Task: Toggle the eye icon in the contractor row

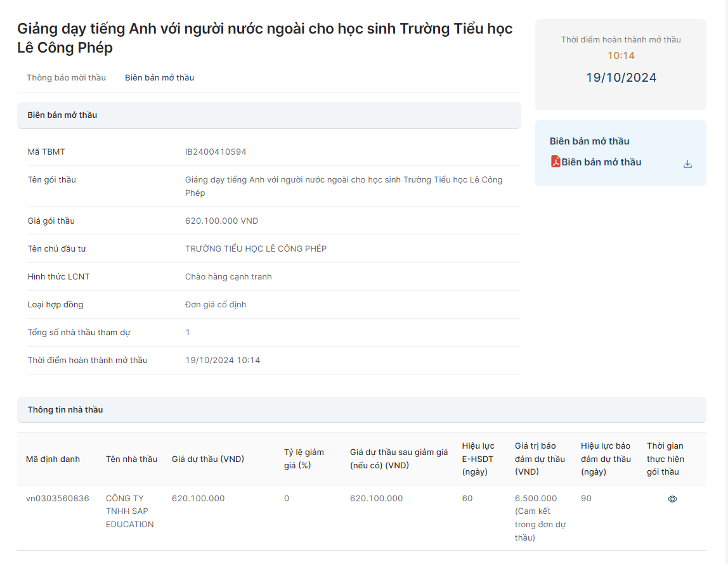Action: point(672,499)
